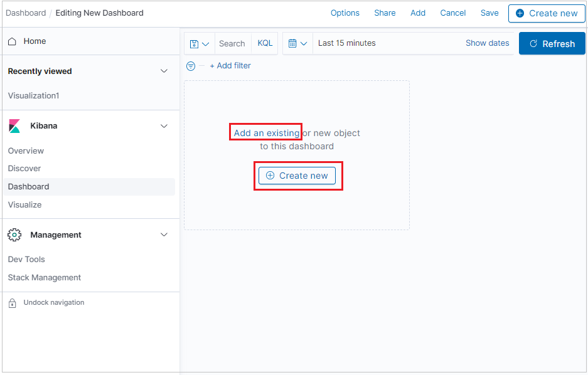The image size is (588, 375).
Task: Toggle the KQL query language setting
Action: pyautogui.click(x=264, y=43)
